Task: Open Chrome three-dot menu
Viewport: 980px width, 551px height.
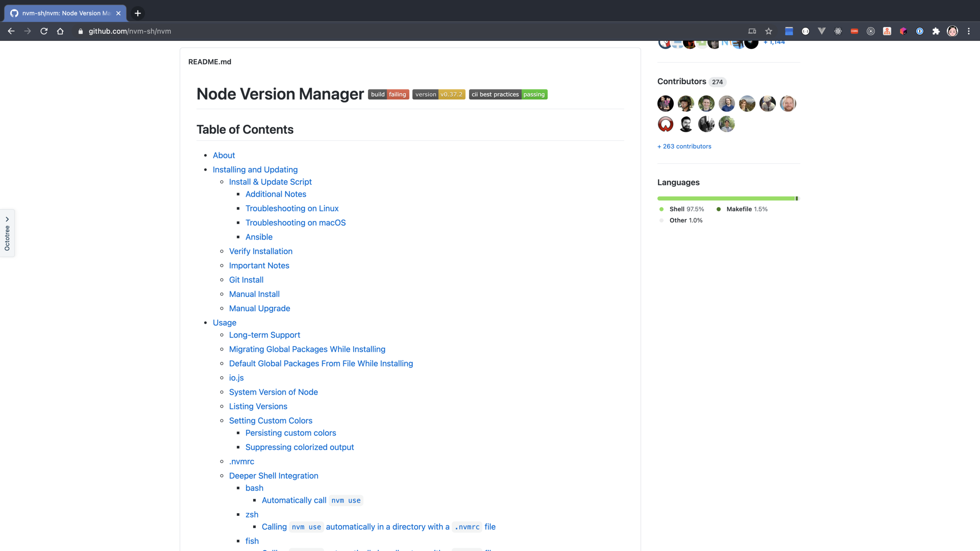Action: point(969,31)
